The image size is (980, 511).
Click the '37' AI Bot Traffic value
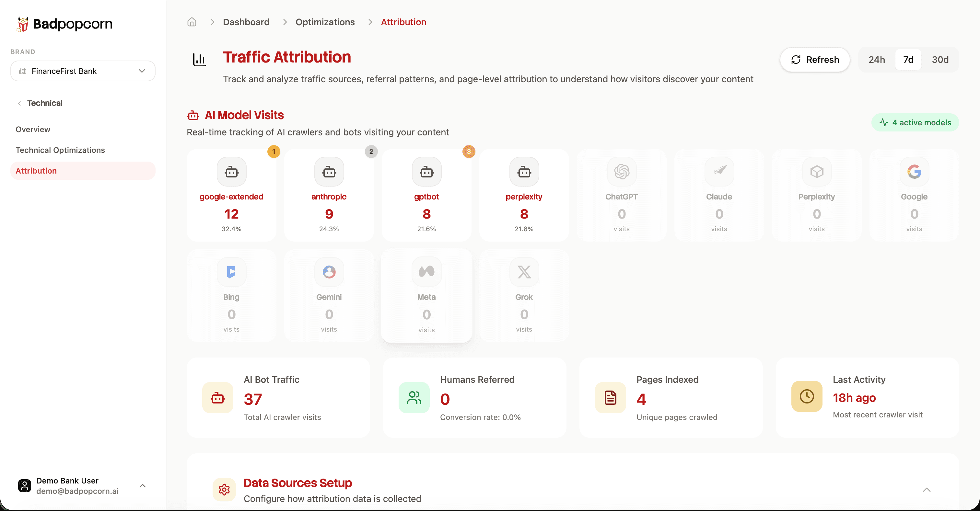pos(253,399)
